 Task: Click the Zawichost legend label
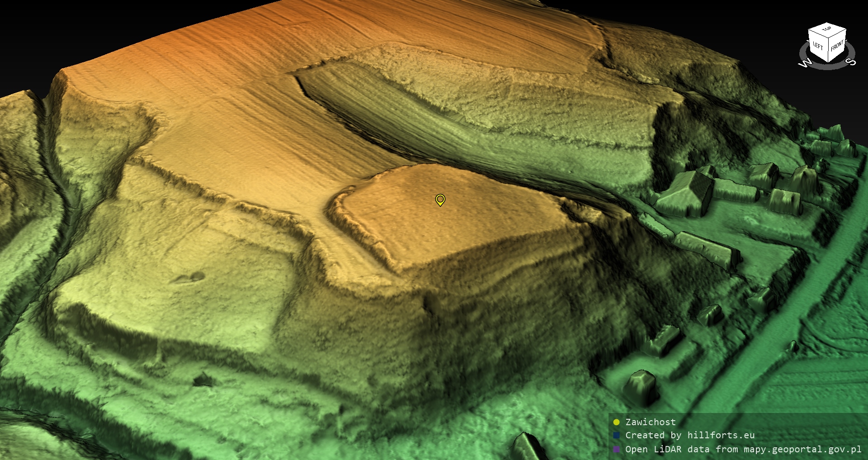pyautogui.click(x=650, y=422)
